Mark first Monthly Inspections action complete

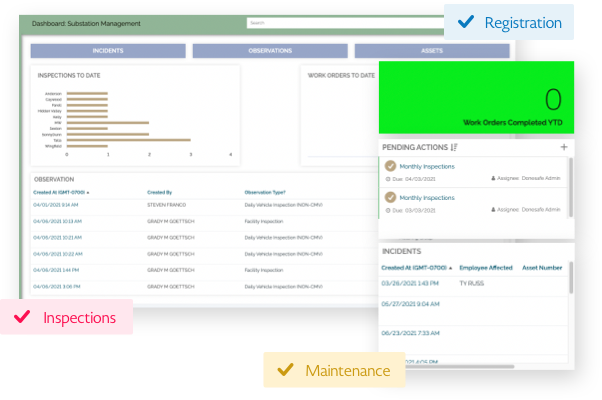pos(391,167)
